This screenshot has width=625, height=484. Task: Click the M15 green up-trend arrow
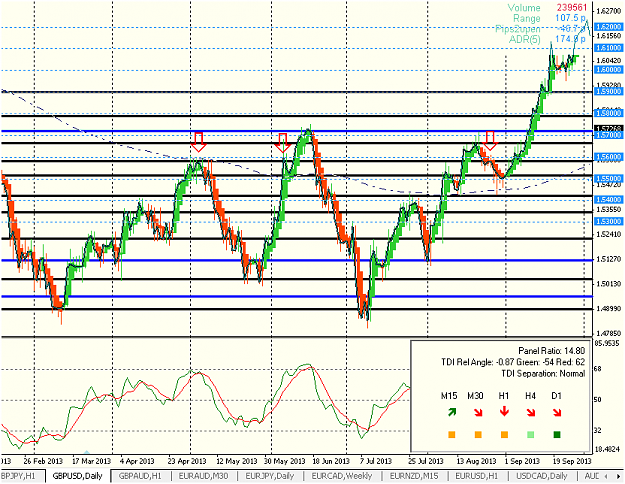pyautogui.click(x=451, y=412)
